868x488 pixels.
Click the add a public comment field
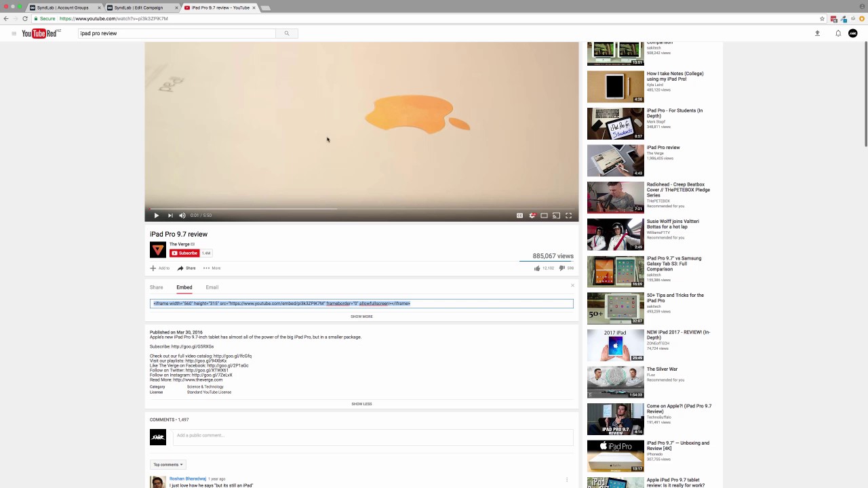click(x=373, y=436)
